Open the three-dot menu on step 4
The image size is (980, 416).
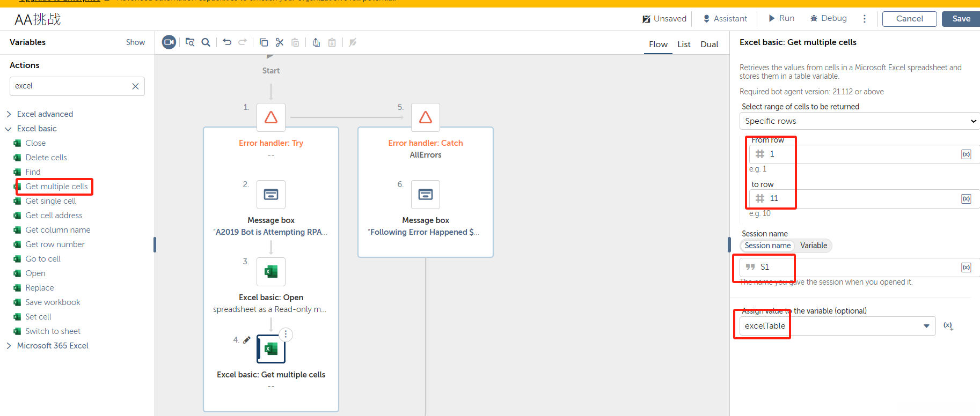286,335
